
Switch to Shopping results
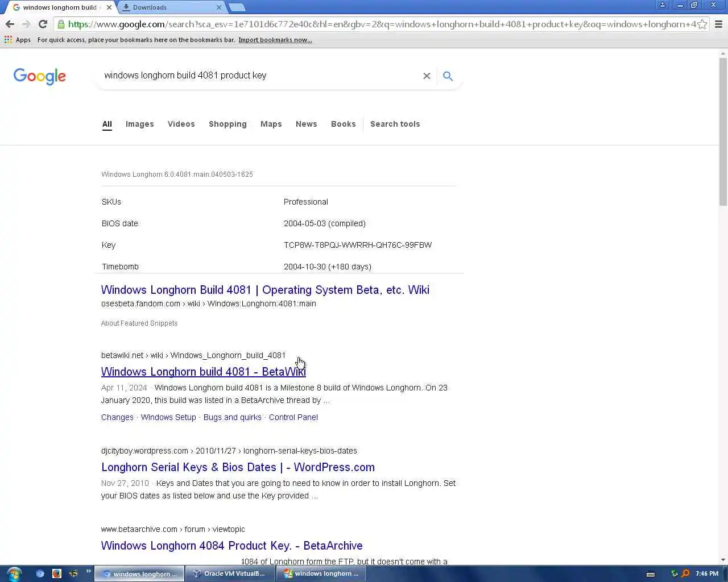pyautogui.click(x=227, y=124)
